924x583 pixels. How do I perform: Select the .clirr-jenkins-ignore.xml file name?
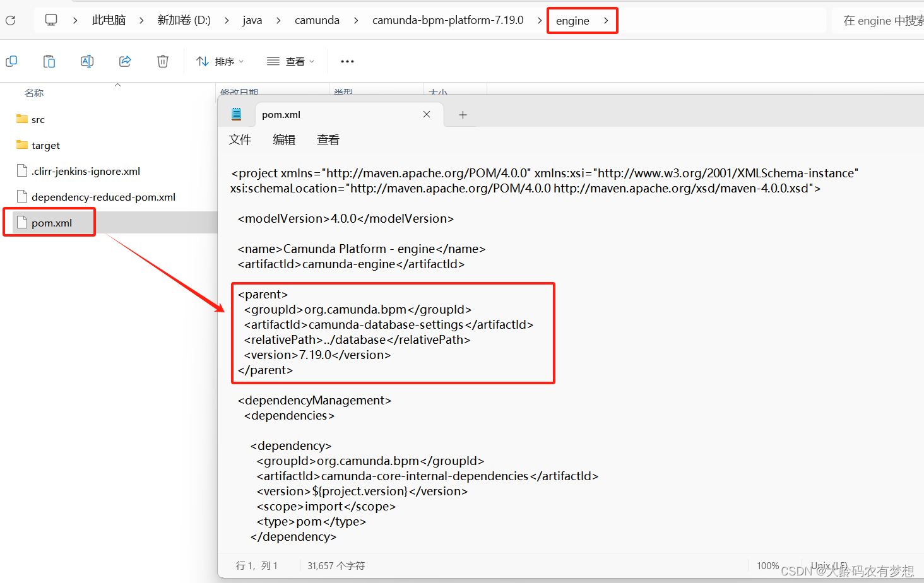click(x=86, y=171)
